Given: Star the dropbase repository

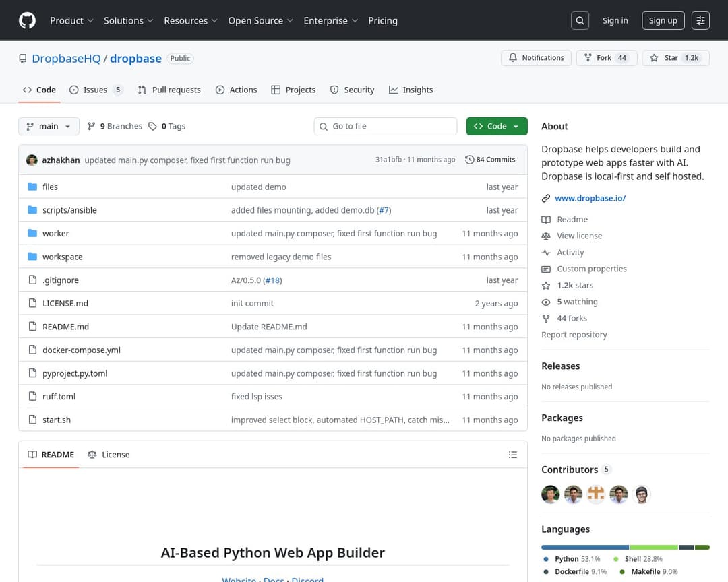Looking at the screenshot, I should coord(671,58).
